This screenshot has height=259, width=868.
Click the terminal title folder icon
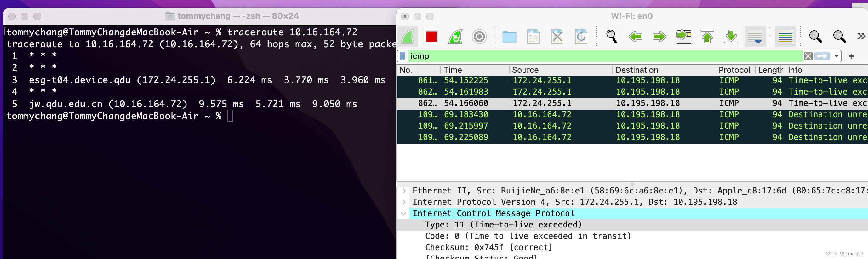pos(170,16)
